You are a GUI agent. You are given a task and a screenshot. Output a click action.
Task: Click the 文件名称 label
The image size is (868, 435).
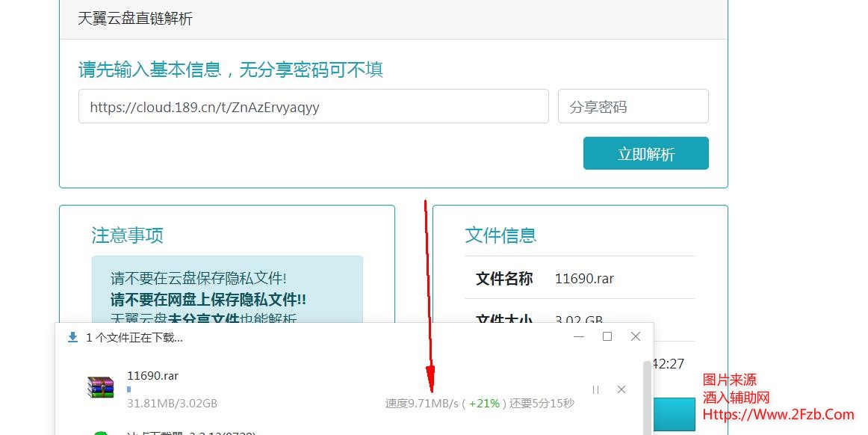pyautogui.click(x=504, y=278)
